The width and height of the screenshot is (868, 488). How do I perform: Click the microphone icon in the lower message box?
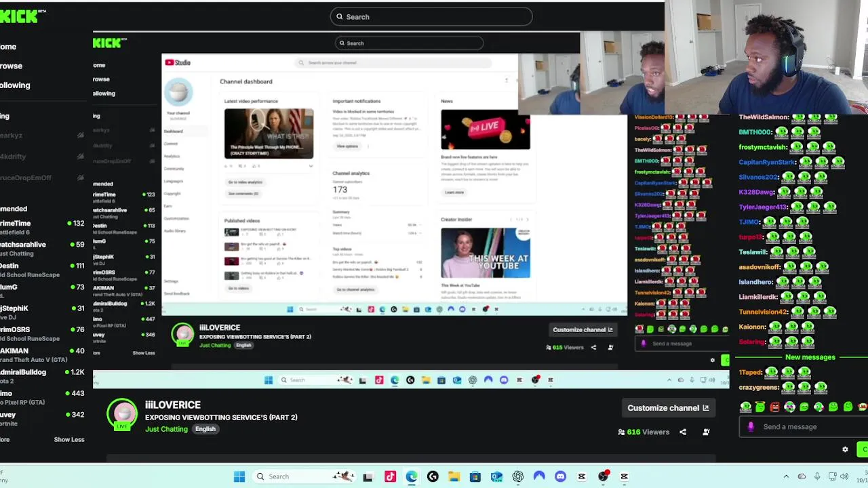(x=751, y=427)
